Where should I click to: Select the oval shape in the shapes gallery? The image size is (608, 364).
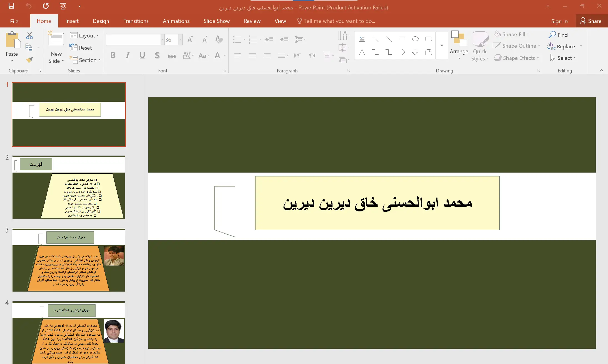(x=415, y=39)
